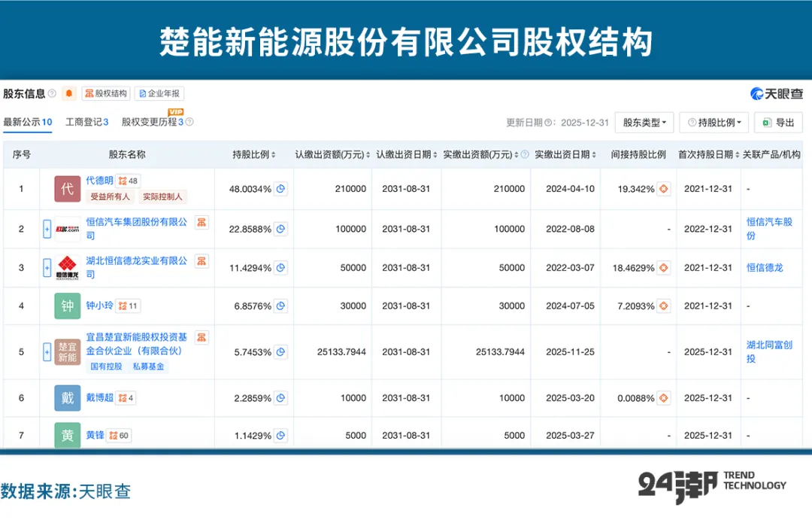Click pie icon beside 48.0034%

tap(280, 189)
